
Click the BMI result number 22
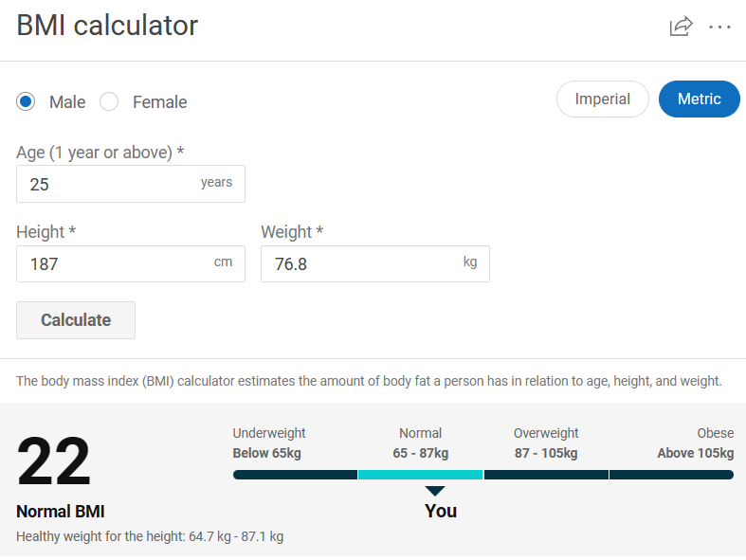(x=54, y=462)
